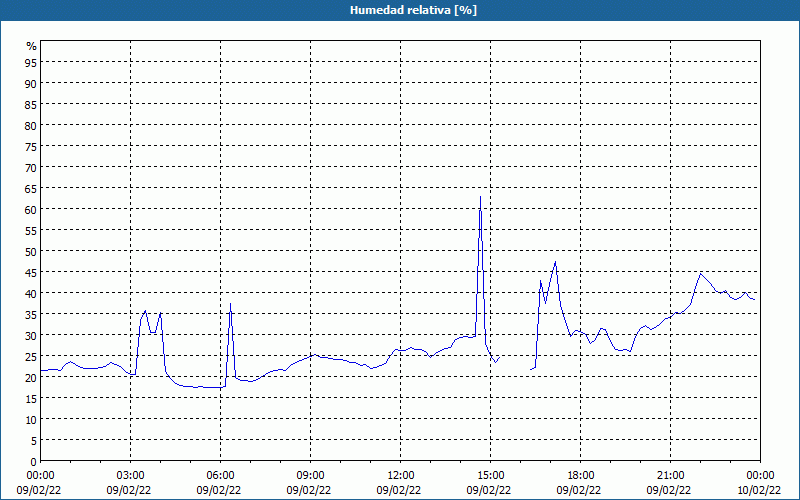
Task: Select the 95 value on the humidity axis
Action: [31, 62]
